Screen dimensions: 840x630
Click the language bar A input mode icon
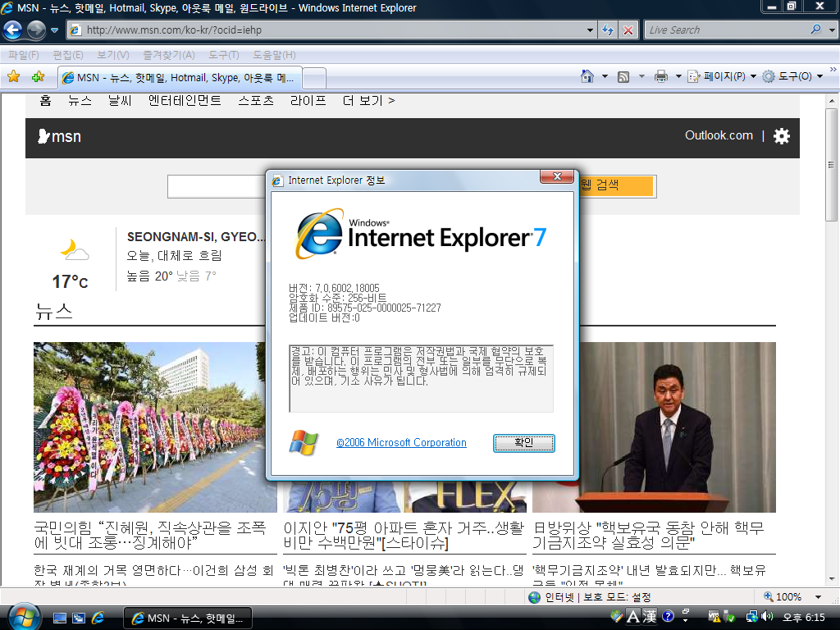click(633, 617)
